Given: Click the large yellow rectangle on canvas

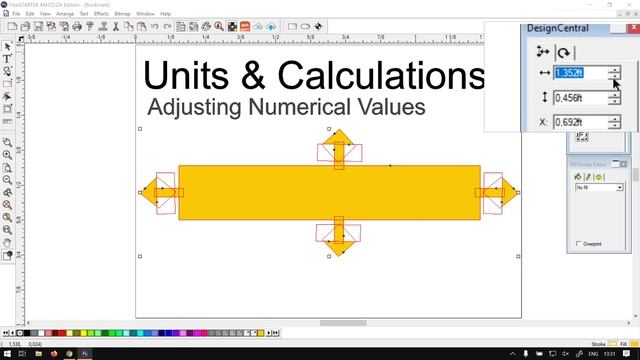Looking at the screenshot, I should coord(329,193).
